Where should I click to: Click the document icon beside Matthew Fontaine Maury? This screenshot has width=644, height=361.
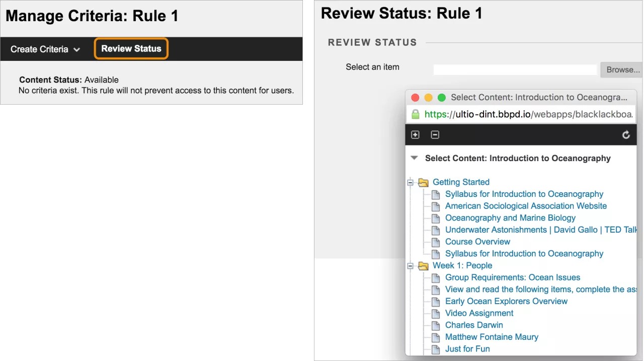pos(436,337)
